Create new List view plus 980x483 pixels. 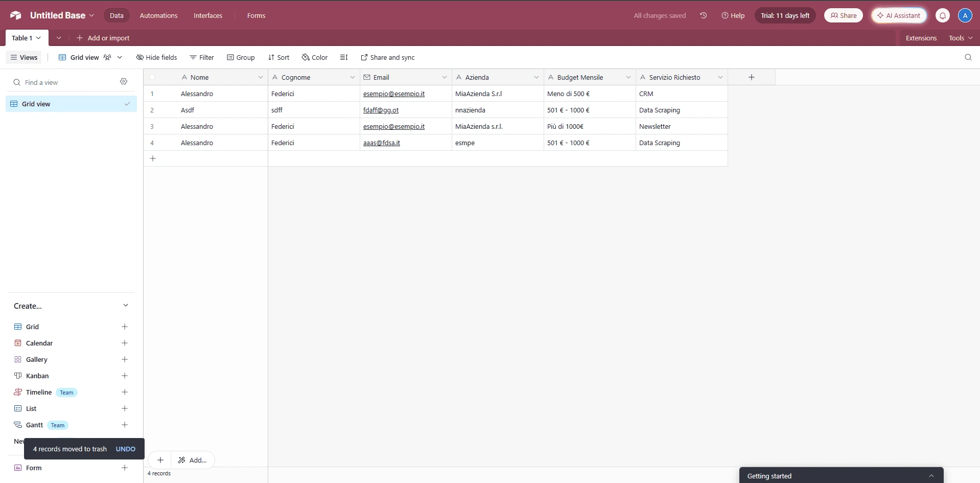pos(125,408)
